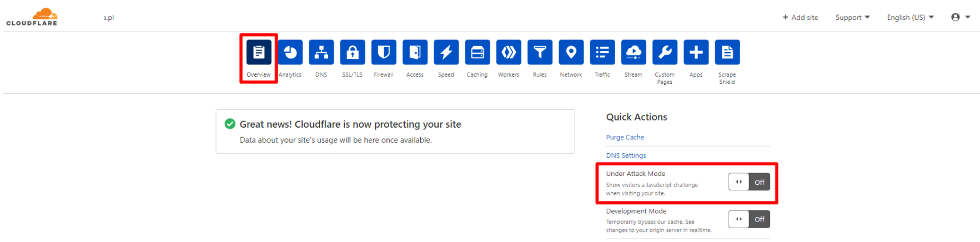The width and height of the screenshot is (980, 242).
Task: Click the Quick Actions heading
Action: click(636, 117)
